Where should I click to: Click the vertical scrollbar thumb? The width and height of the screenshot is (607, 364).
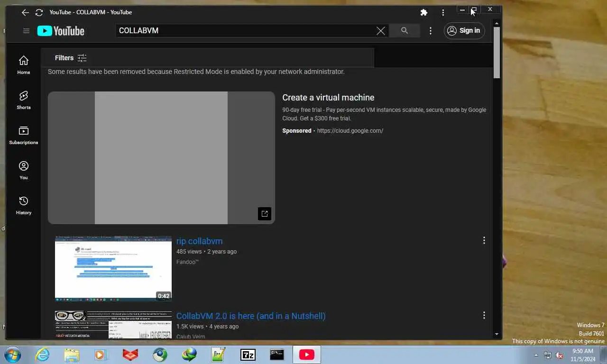click(x=497, y=53)
